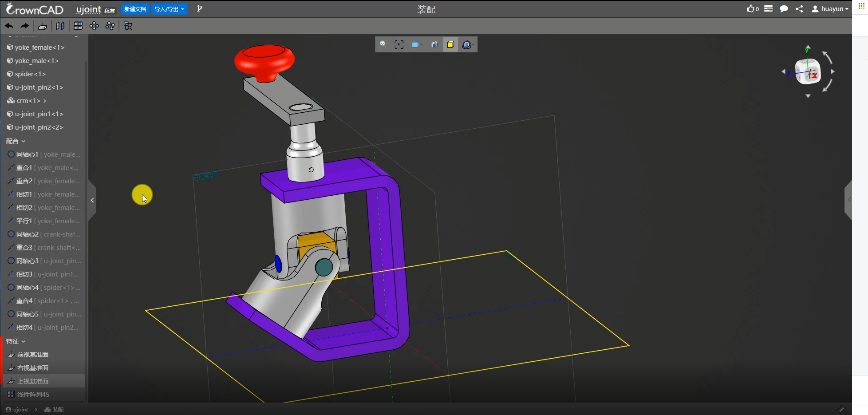Select mate 同轴心4
The image size is (868, 415).
(44, 288)
